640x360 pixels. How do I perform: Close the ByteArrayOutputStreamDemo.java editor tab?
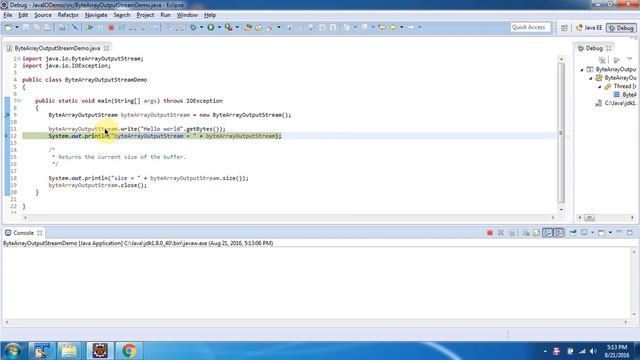(107, 48)
